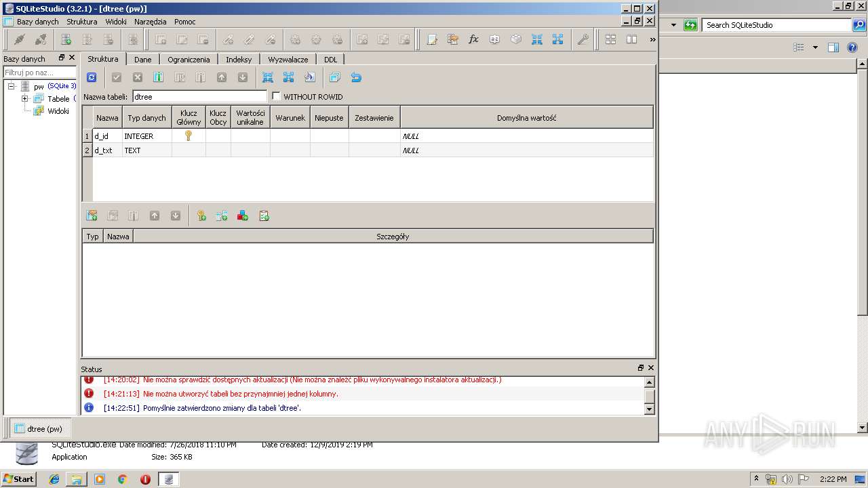The height and width of the screenshot is (488, 868).
Task: Open the DDL history icon in toolbar
Action: 453,39
